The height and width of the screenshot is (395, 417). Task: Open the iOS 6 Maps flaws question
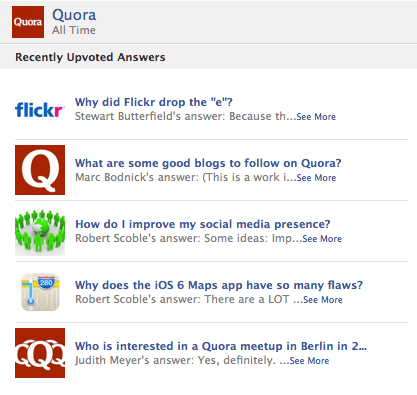219,285
